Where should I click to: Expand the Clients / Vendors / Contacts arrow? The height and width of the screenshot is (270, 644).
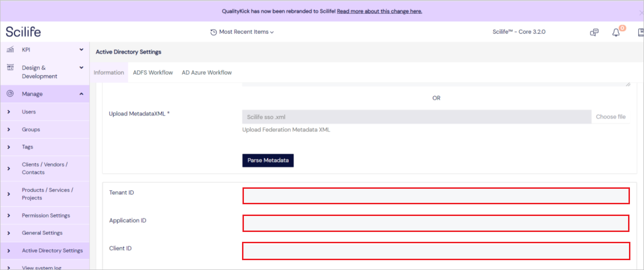tap(9, 168)
